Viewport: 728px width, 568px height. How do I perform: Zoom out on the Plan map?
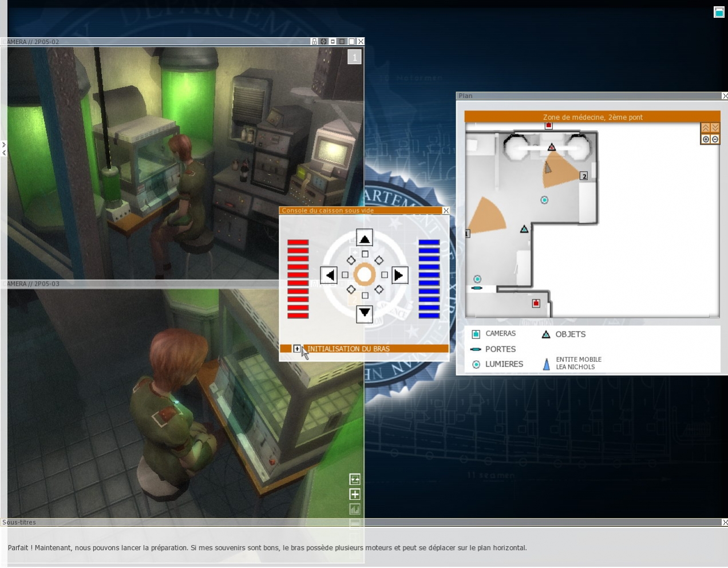[x=715, y=139]
